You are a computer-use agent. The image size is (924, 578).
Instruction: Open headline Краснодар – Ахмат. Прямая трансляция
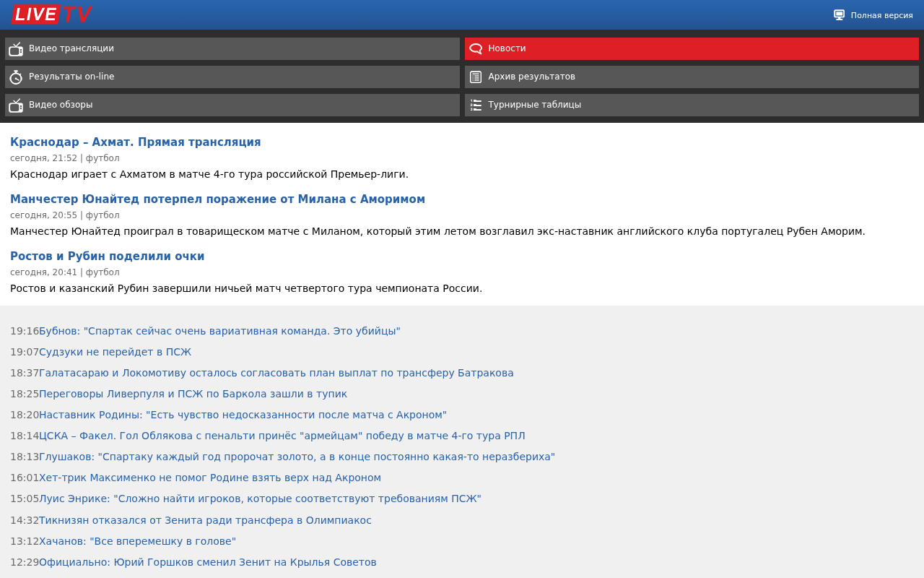[136, 142]
